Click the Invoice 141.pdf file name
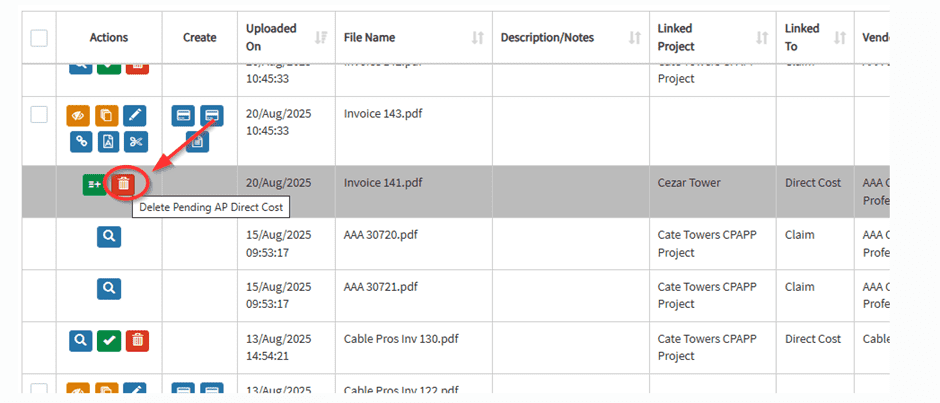940x403 pixels. pos(383,183)
